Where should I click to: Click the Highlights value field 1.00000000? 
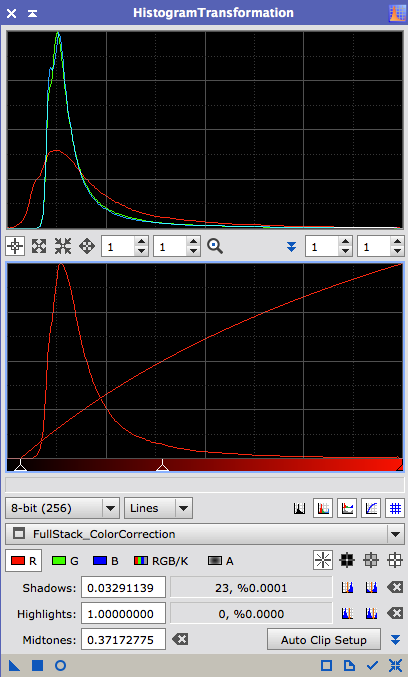coord(123,614)
